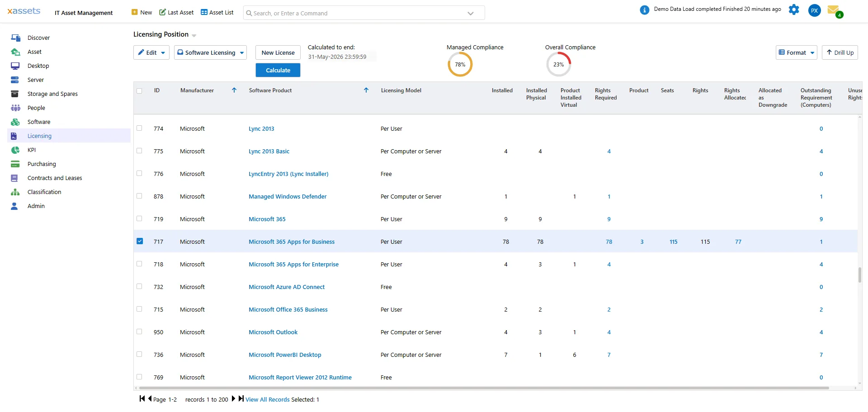Click the Storage and Spares icon

(x=15, y=94)
